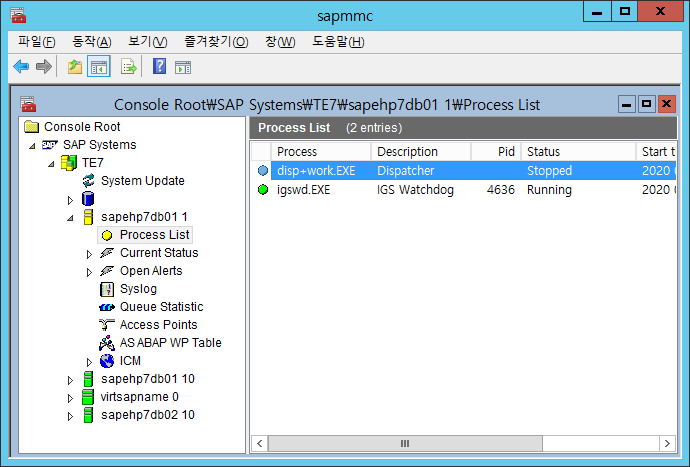Toggle show/hide console tree button
Viewport: 690px width, 467px height.
(x=99, y=67)
